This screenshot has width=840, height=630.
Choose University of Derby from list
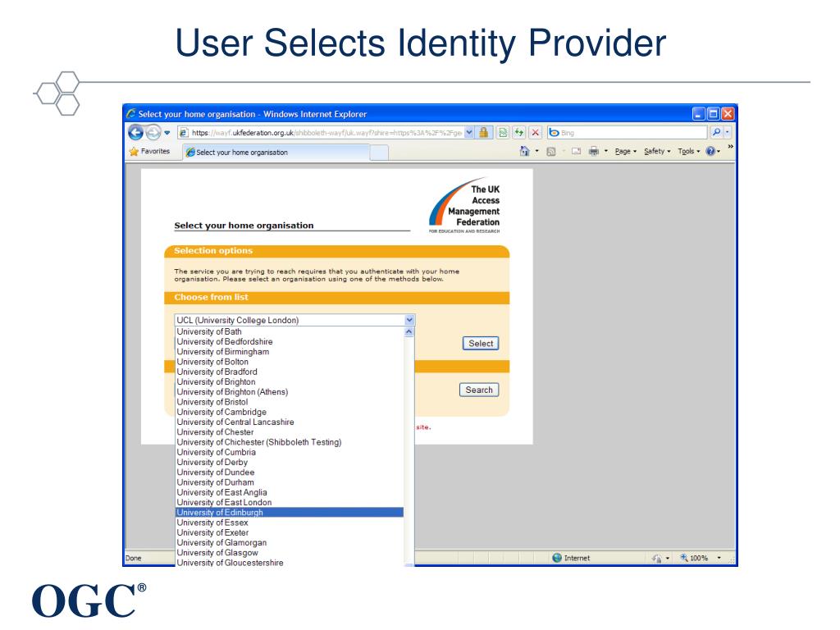point(290,463)
